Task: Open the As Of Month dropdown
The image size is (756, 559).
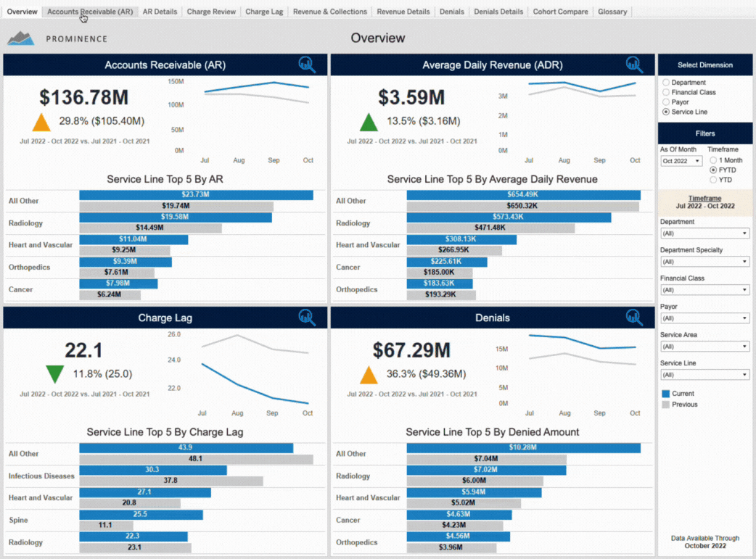Action: (681, 161)
